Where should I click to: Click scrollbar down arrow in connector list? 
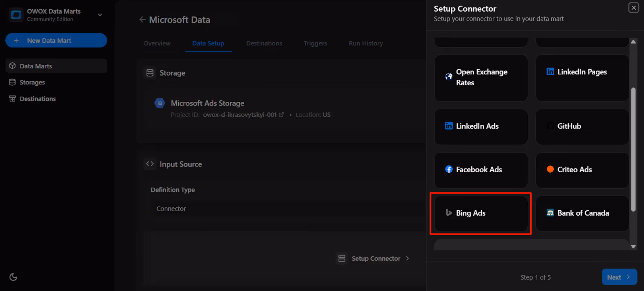[633, 246]
